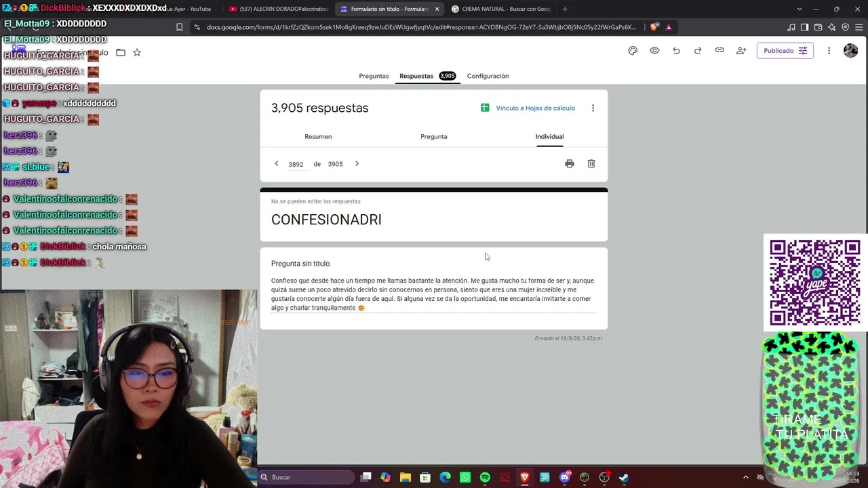Open File Explorer from the taskbar
The width and height of the screenshot is (868, 488).
406,477
